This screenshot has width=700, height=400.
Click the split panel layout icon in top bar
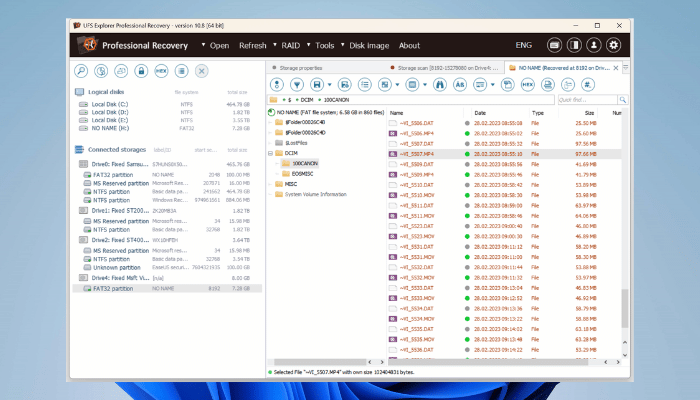click(x=574, y=45)
